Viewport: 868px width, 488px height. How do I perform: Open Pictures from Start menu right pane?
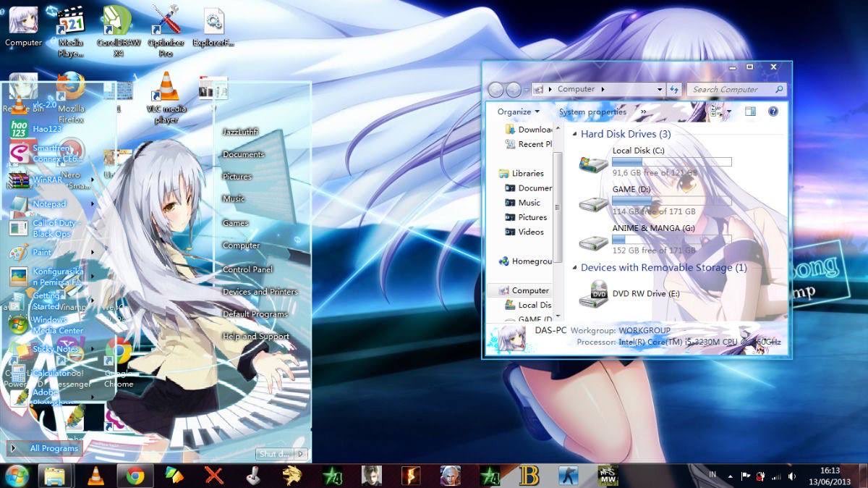pos(237,177)
